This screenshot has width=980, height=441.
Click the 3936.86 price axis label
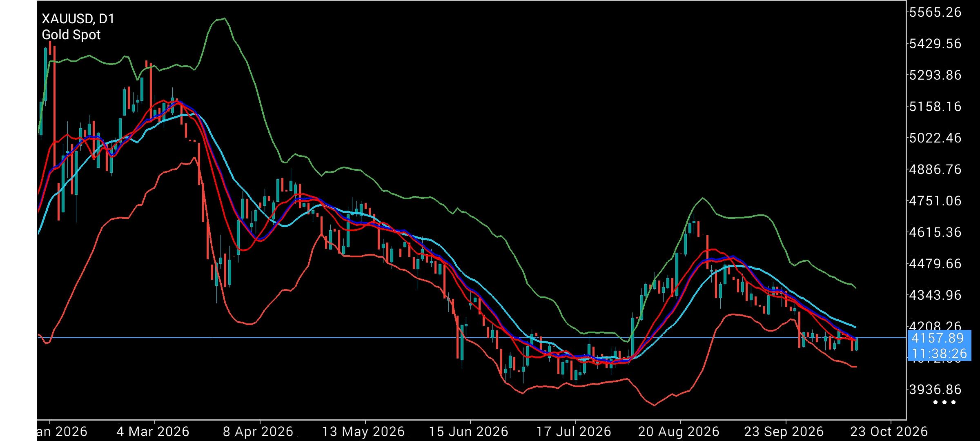(x=935, y=390)
